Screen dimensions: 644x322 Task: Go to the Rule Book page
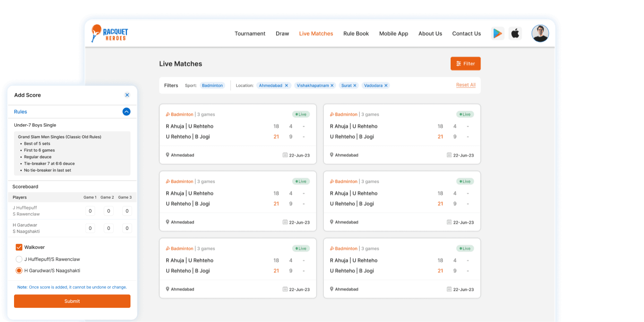tap(356, 34)
